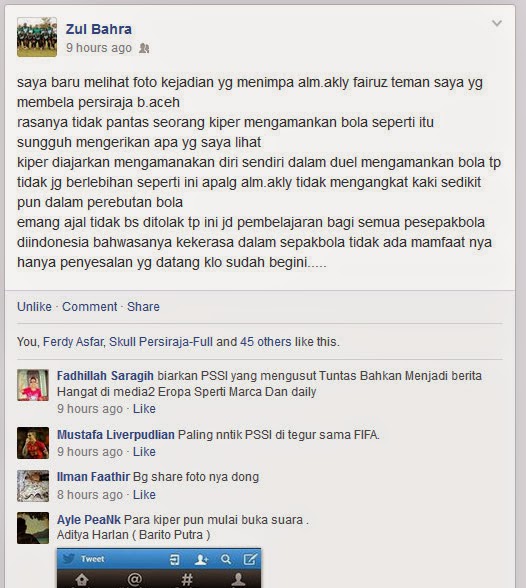Click the search magnifier in tweet header
Screen dimensions: 526x588
[226, 560]
